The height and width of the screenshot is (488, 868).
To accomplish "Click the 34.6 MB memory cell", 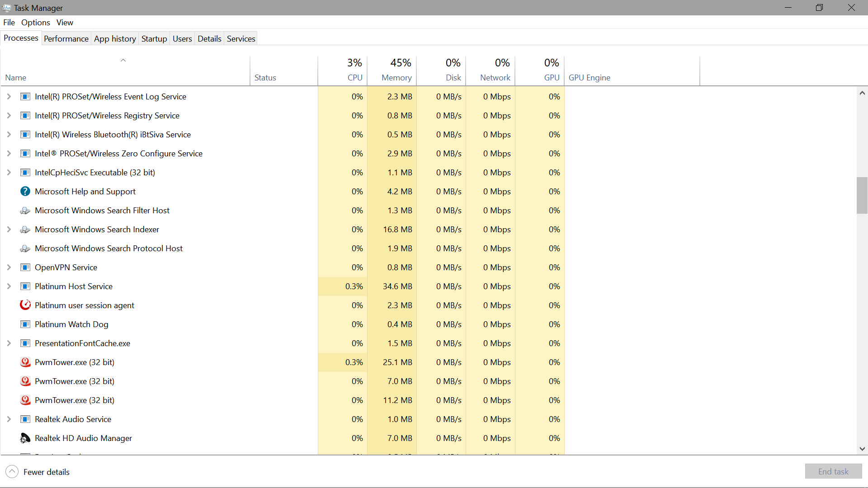I will (x=392, y=286).
